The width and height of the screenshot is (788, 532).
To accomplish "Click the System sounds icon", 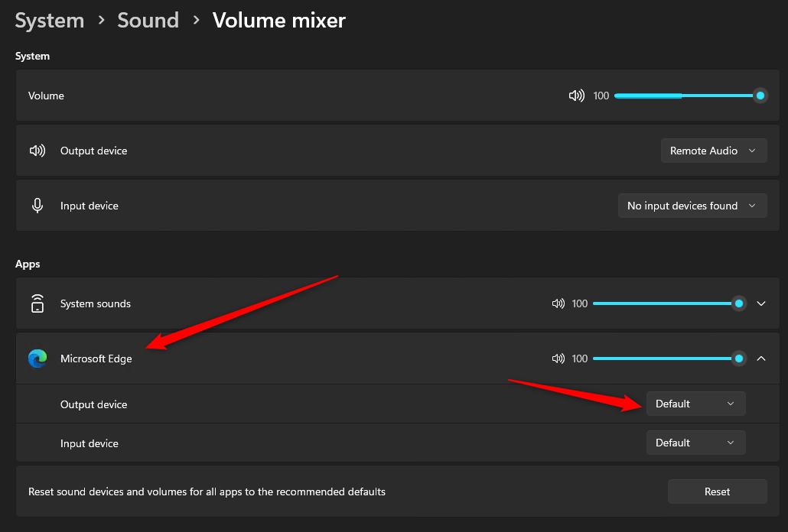I will point(36,303).
